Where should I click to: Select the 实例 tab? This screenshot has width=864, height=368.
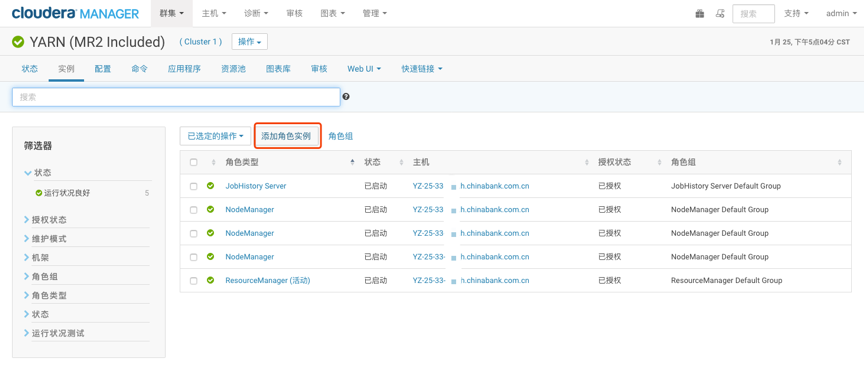pos(66,69)
